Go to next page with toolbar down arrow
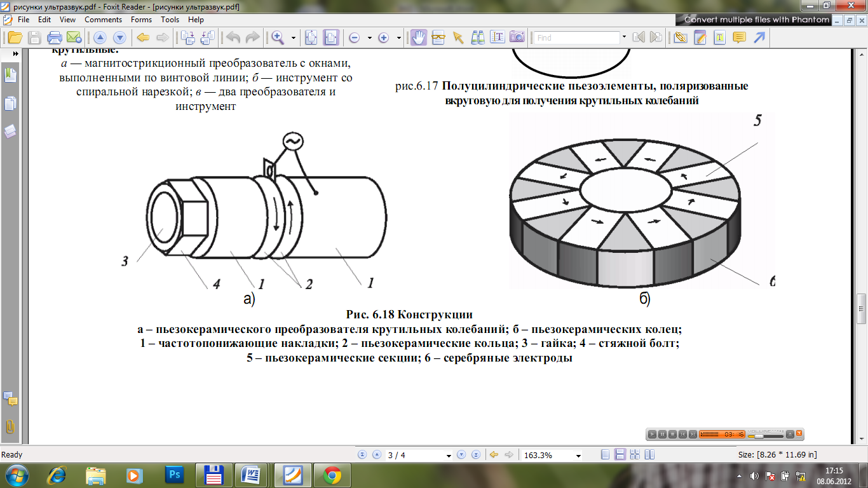The width and height of the screenshot is (868, 488). click(119, 37)
